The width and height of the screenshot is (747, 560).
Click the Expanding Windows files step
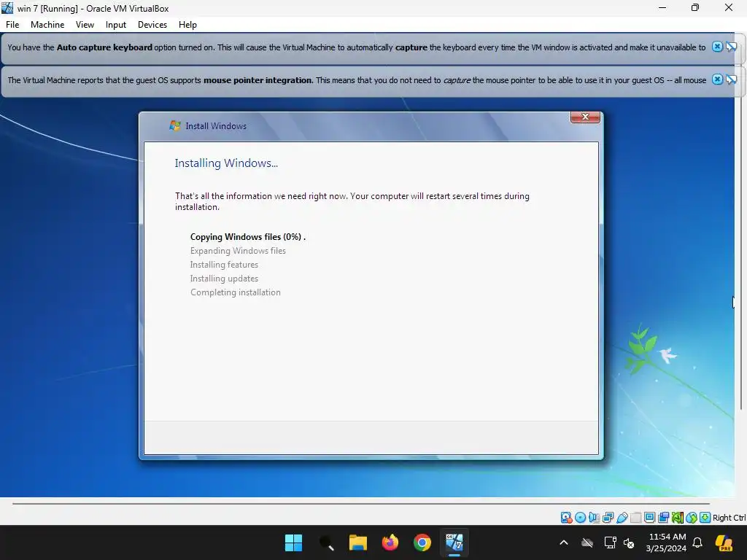tap(238, 251)
